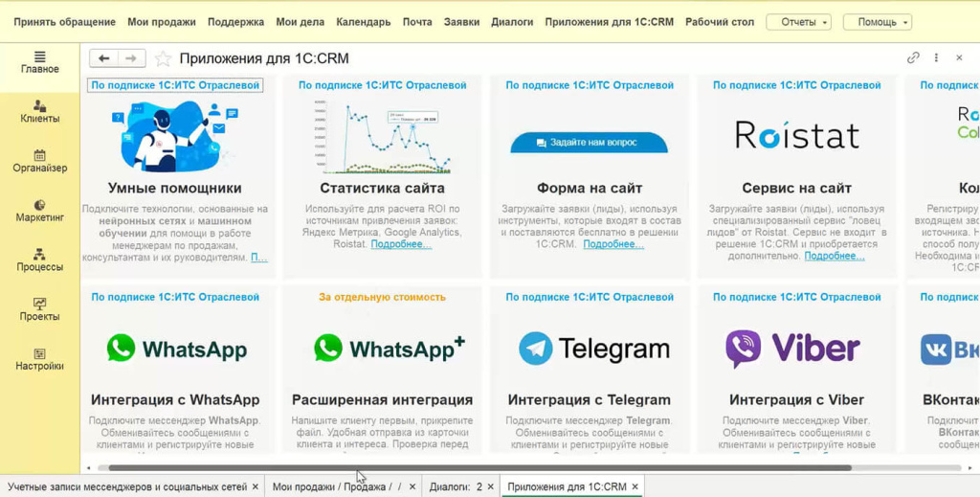Follow the П… link under Умные помощники
This screenshot has width=980, height=497.
259,257
